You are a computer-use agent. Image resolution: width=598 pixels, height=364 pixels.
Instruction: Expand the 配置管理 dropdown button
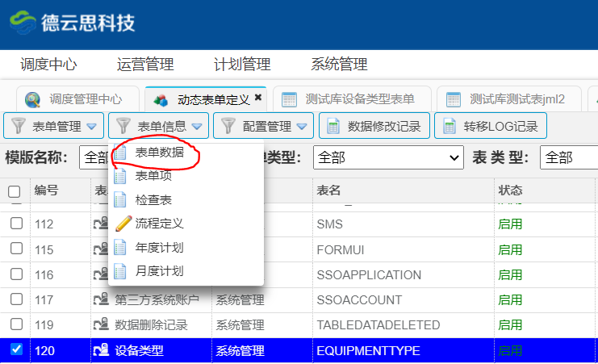point(263,126)
